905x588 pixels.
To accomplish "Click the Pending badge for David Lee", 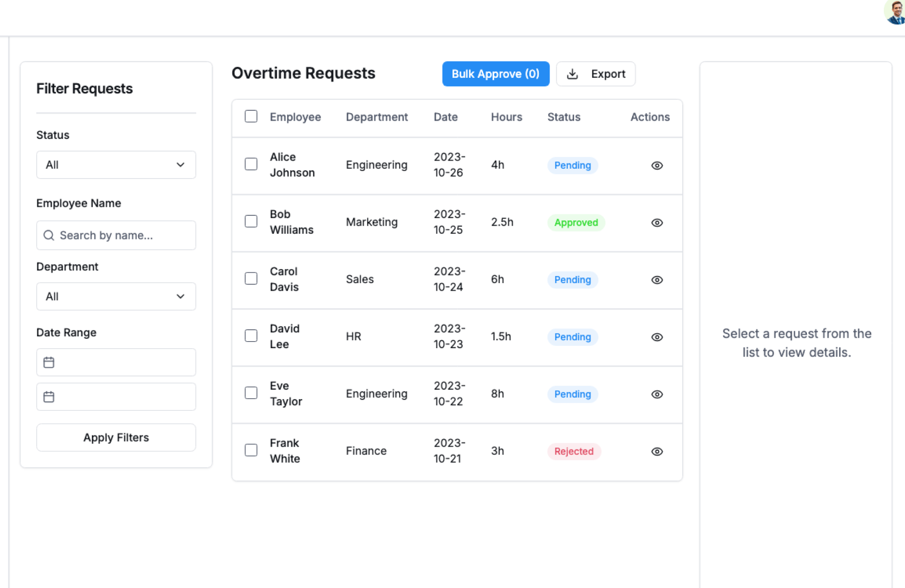I will pyautogui.click(x=572, y=337).
